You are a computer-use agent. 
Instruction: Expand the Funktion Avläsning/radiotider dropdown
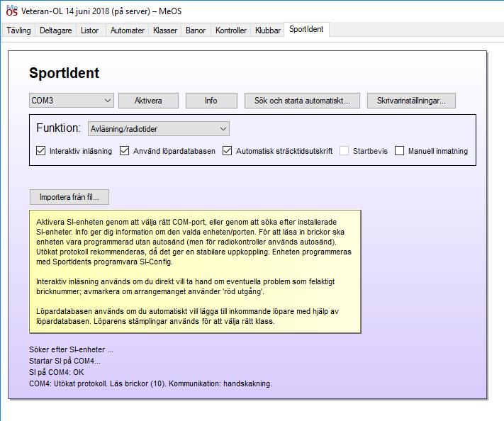tap(159, 129)
